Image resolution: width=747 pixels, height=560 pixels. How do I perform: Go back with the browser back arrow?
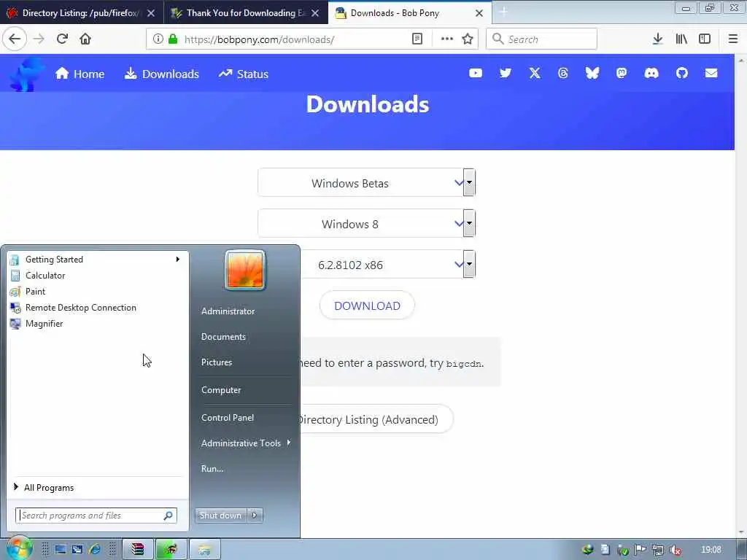pyautogui.click(x=15, y=39)
